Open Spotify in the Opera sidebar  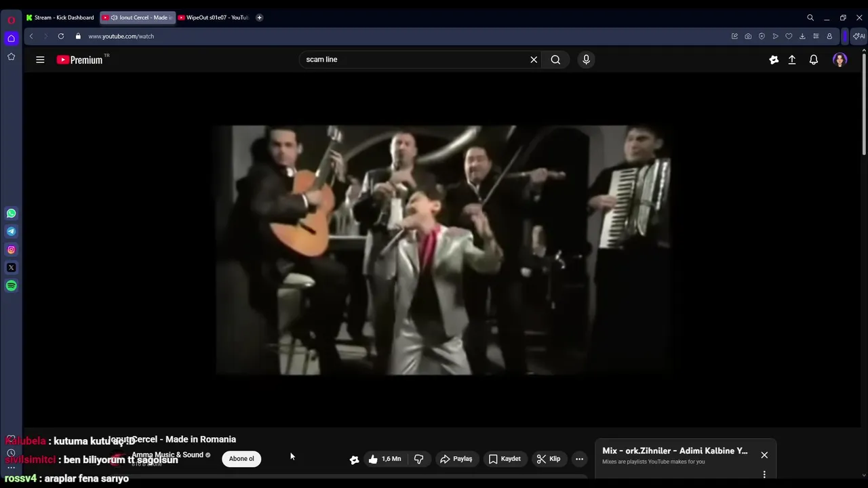[x=11, y=286]
